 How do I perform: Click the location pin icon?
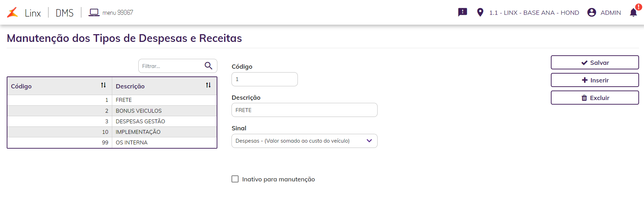pos(480,12)
